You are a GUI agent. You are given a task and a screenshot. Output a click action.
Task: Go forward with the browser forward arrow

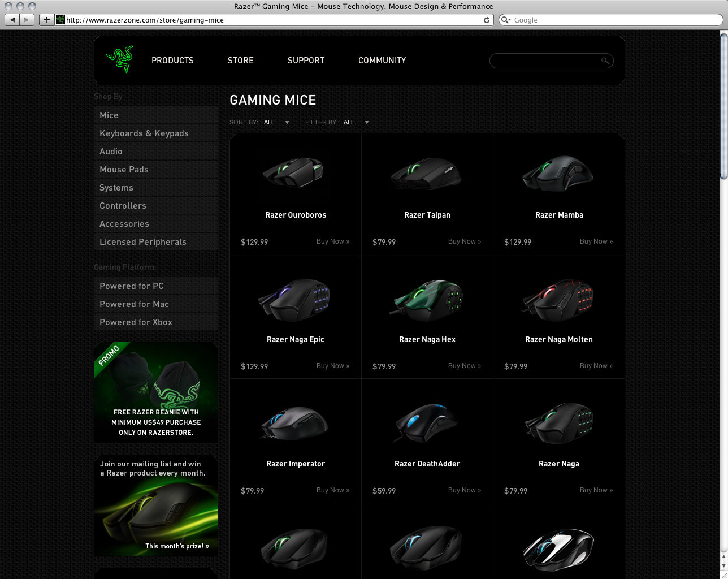coord(27,20)
